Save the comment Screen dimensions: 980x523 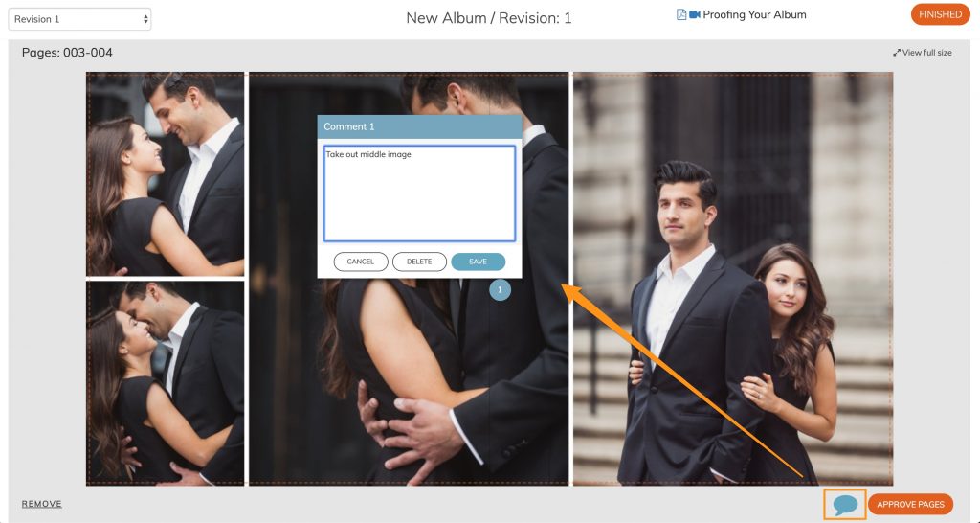point(479,261)
